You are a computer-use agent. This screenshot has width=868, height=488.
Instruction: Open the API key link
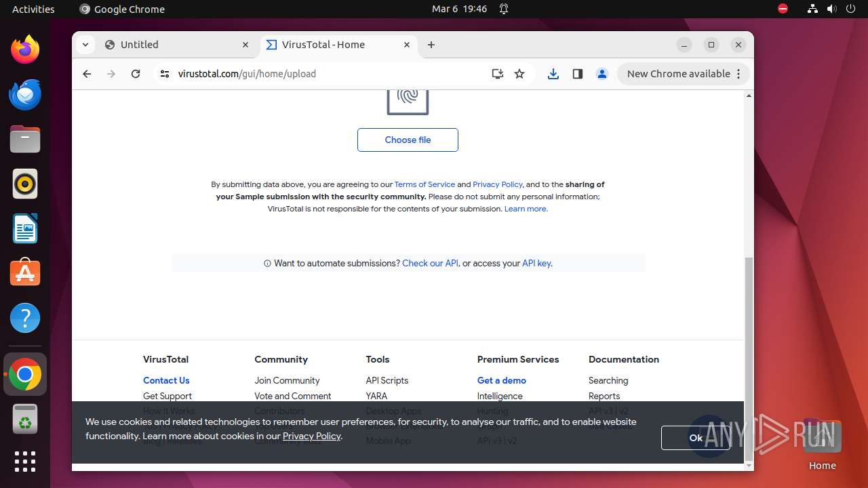(537, 263)
